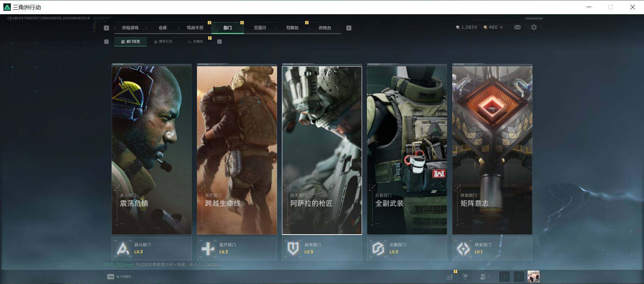
Task: Click the A key previous sub-tab icon
Action: 106,42
